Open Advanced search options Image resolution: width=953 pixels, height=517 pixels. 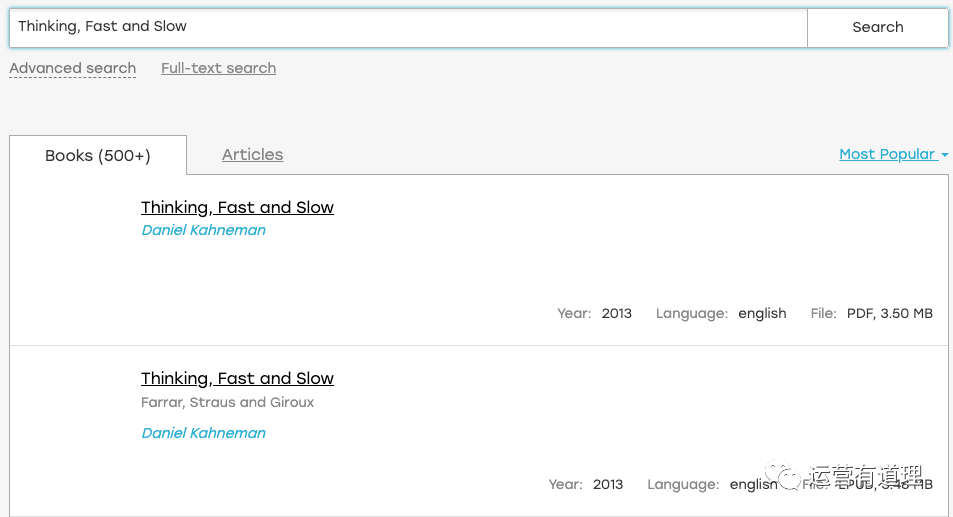pos(72,68)
